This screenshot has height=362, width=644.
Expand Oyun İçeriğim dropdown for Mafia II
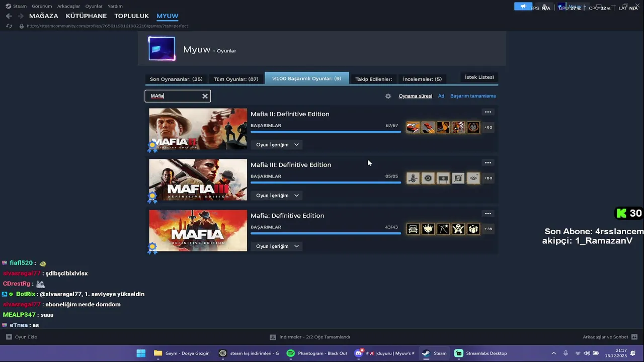tap(277, 145)
